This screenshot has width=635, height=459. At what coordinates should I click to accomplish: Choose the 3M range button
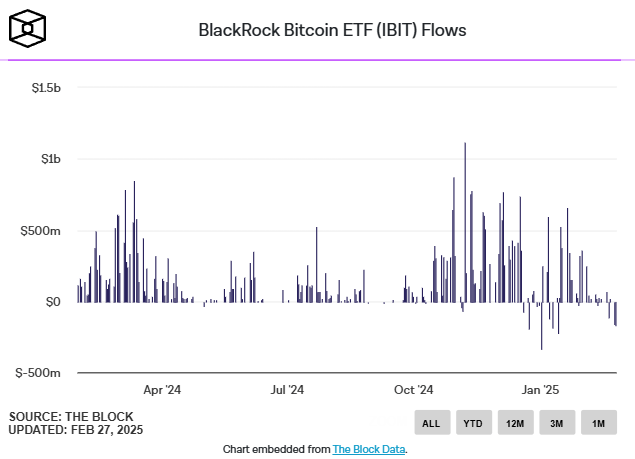coord(557,423)
